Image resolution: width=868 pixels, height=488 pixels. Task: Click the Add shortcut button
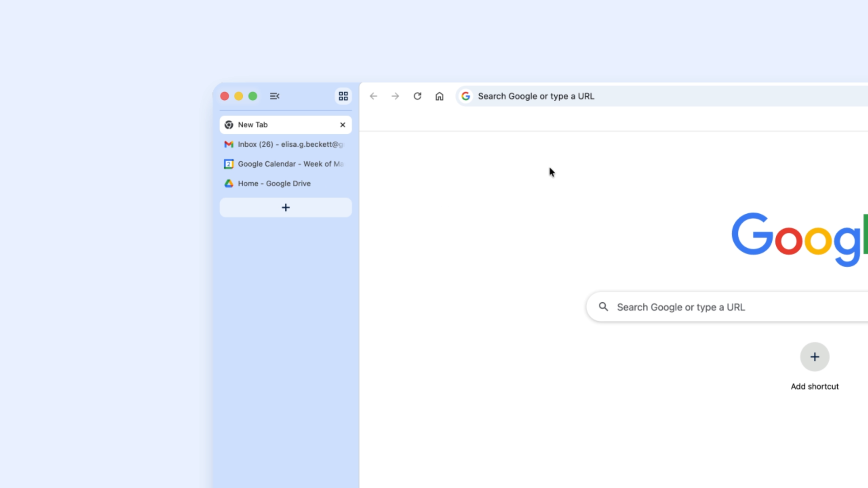(814, 386)
